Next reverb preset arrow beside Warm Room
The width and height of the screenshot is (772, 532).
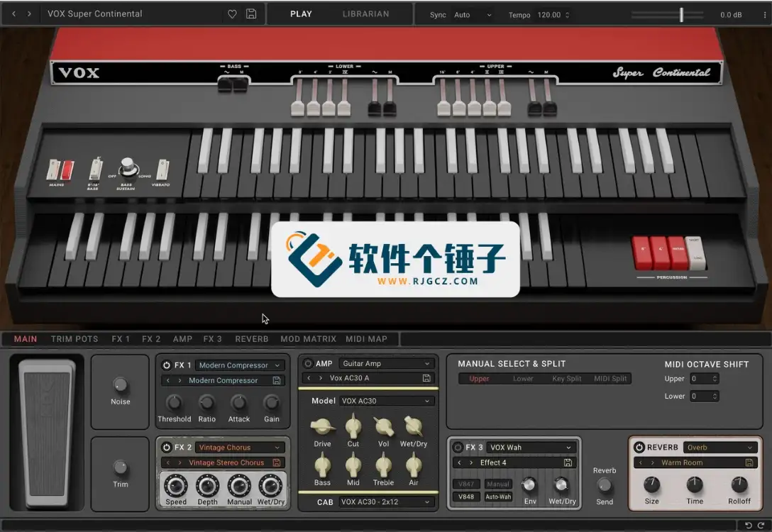[x=652, y=462]
